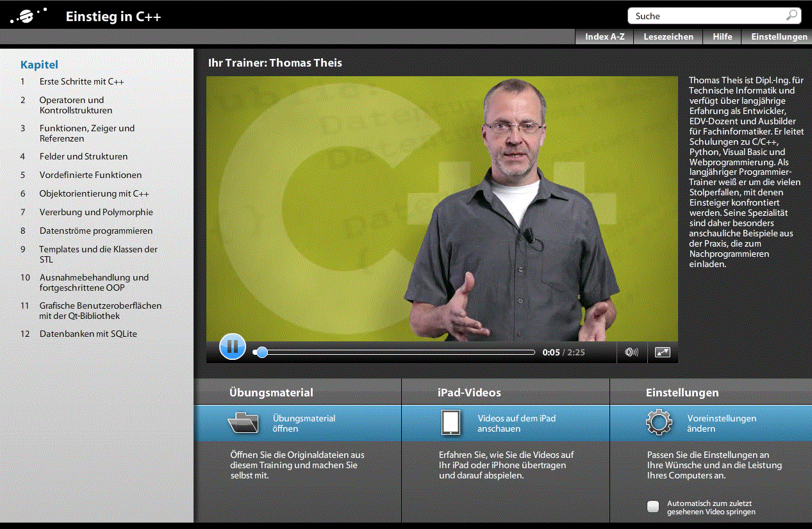The width and height of the screenshot is (812, 529).
Task: Open chapter 9 Templates und Klassen der STL
Action: (90, 254)
